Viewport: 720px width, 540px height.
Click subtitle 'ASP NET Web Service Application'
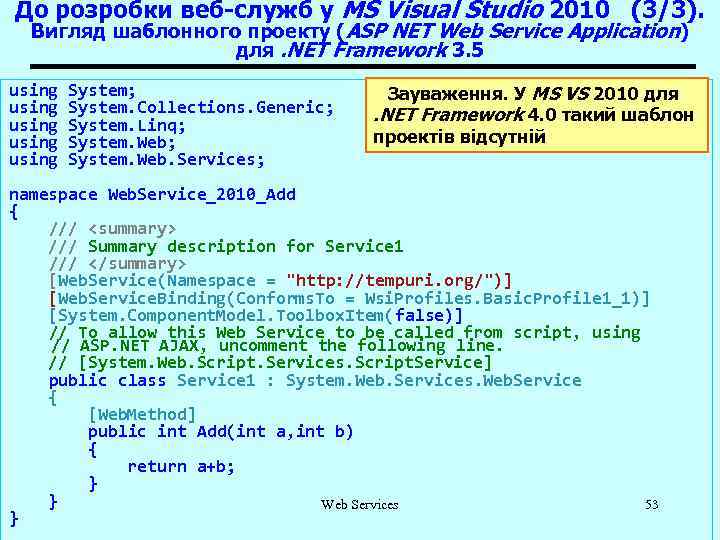[514, 32]
